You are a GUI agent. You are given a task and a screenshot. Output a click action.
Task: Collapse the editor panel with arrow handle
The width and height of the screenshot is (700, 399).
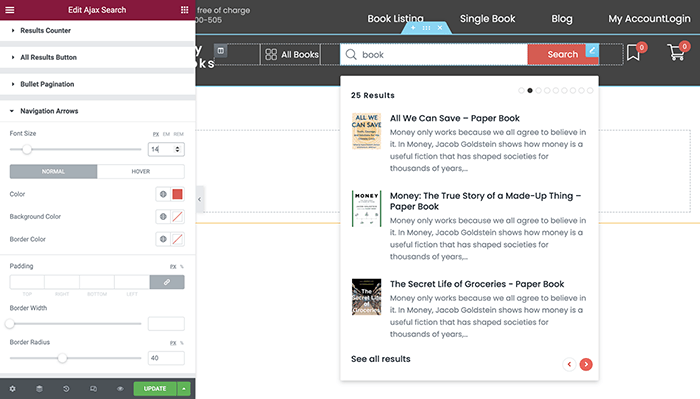pos(200,199)
